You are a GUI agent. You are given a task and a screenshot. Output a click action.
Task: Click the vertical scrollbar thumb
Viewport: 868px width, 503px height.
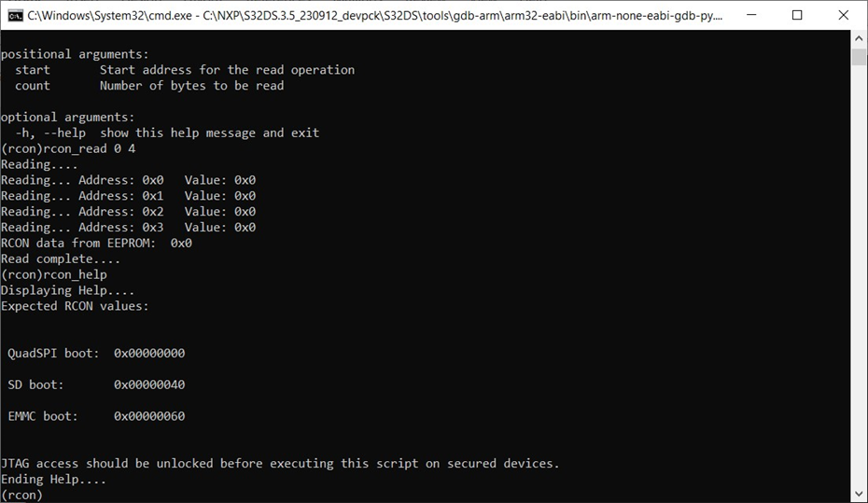[859, 57]
